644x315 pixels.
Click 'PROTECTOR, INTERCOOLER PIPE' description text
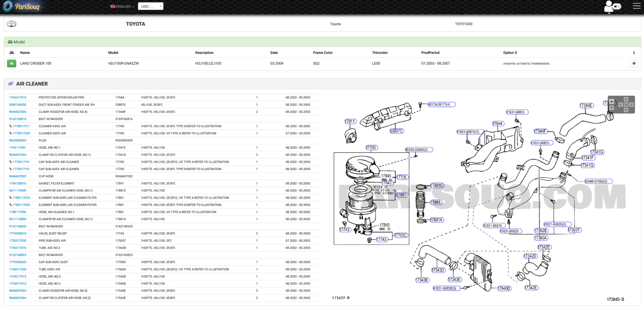(62, 97)
